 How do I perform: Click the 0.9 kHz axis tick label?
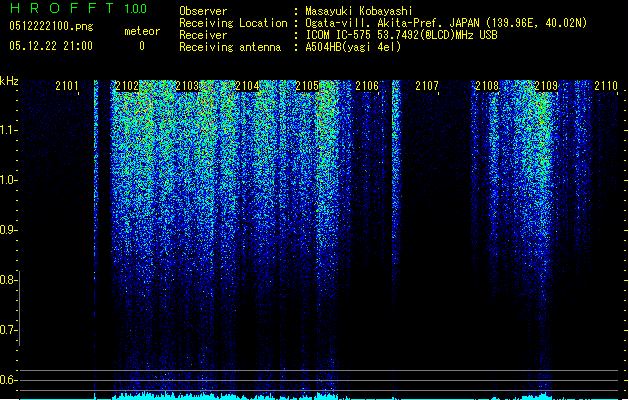(x=8, y=230)
